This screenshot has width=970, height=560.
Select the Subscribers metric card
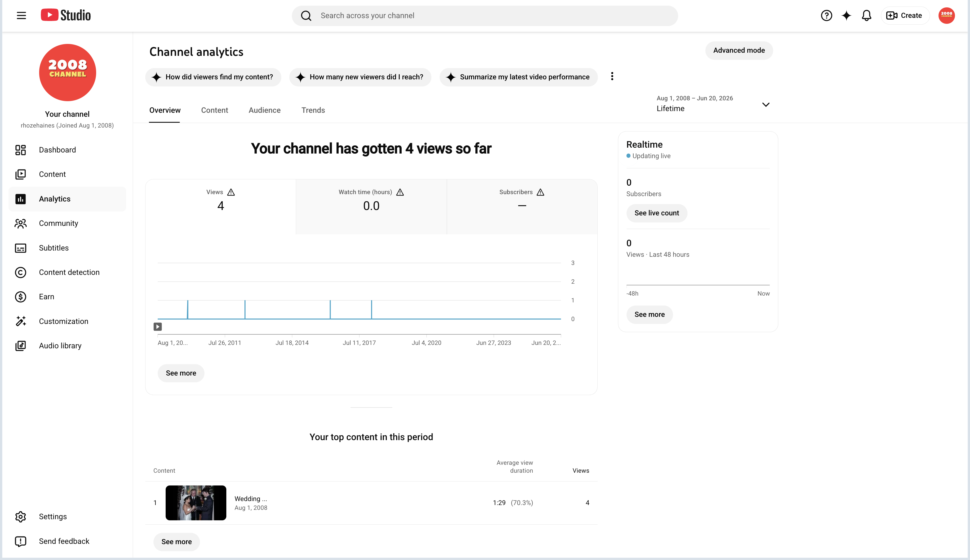point(522,207)
